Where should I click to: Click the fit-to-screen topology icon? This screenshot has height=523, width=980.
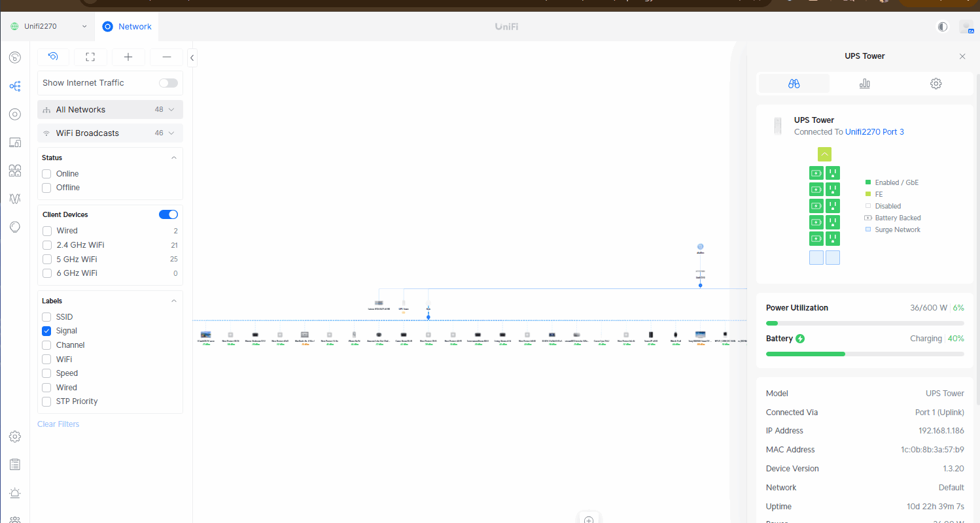90,57
